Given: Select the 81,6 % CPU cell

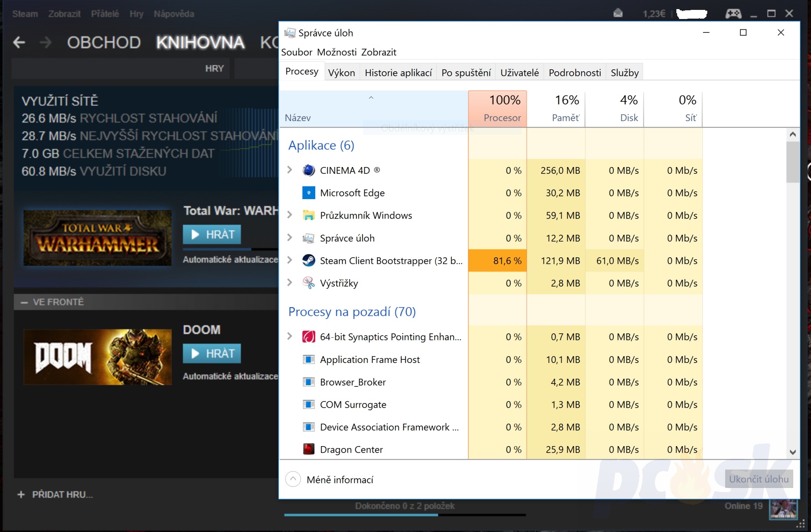Looking at the screenshot, I should pos(497,260).
